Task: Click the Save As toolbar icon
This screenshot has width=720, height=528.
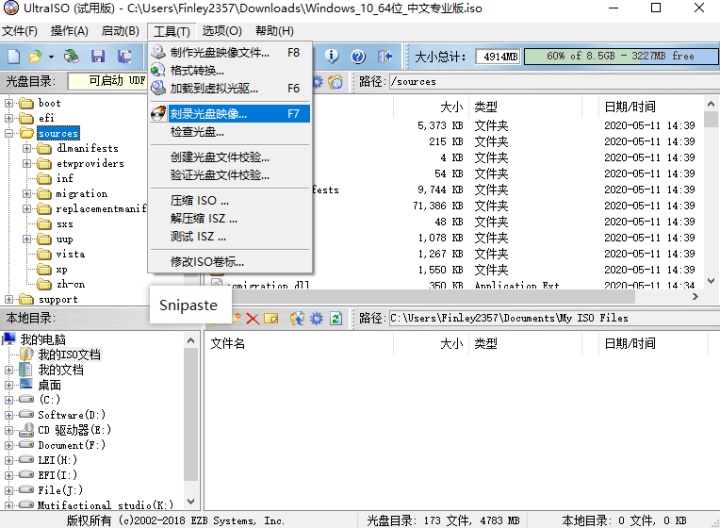Action: [x=124, y=56]
